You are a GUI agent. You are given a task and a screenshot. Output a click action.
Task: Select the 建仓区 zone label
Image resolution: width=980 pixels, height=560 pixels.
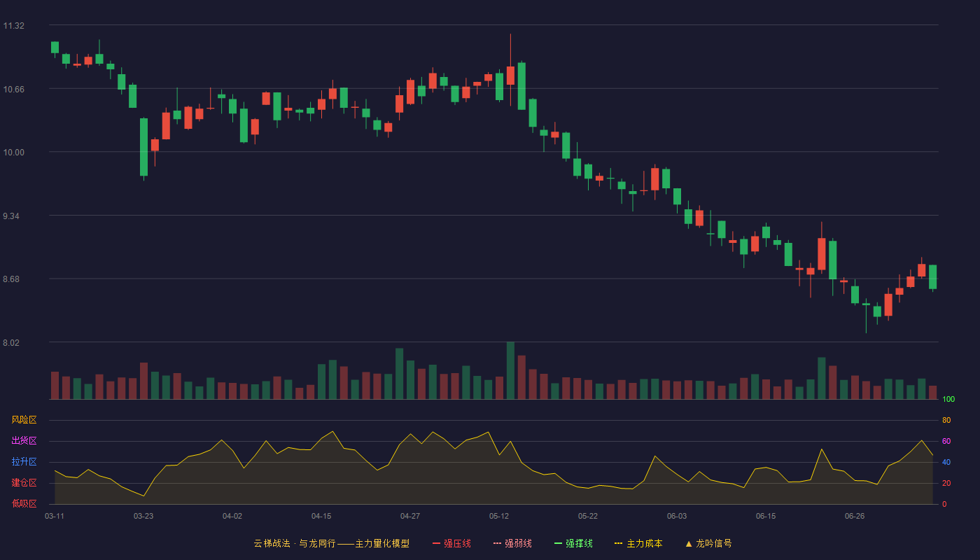point(24,483)
